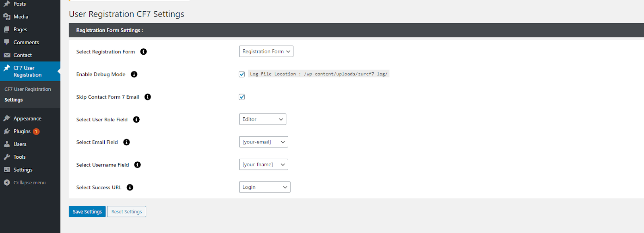Open the Registration Form dropdown
This screenshot has height=233, width=644.
(266, 51)
